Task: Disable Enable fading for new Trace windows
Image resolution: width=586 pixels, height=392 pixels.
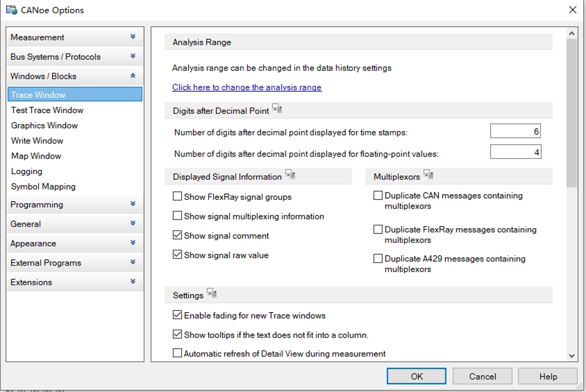Action: pyautogui.click(x=177, y=315)
